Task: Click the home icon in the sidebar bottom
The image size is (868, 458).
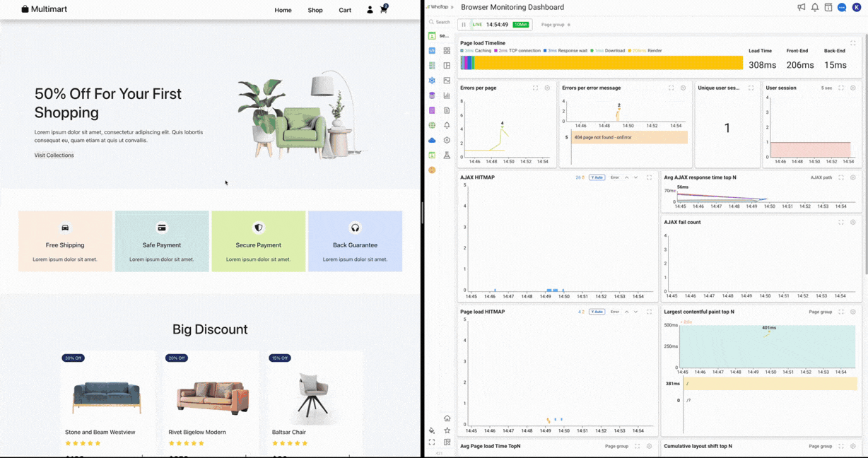Action: 447,418
